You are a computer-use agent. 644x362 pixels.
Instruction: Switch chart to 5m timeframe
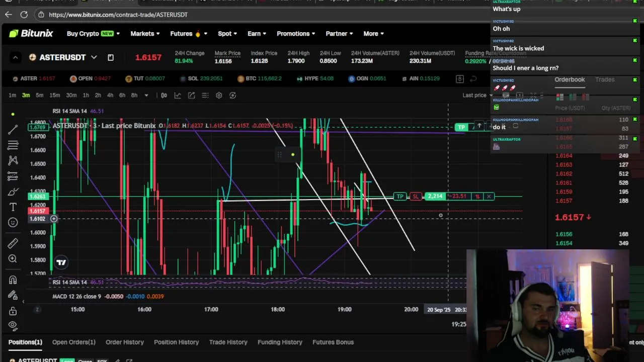coord(39,95)
